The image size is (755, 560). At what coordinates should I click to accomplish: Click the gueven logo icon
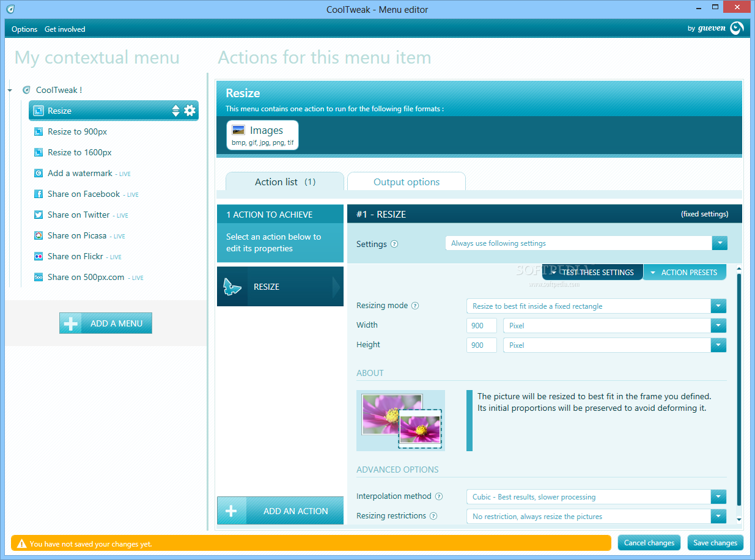coord(737,28)
